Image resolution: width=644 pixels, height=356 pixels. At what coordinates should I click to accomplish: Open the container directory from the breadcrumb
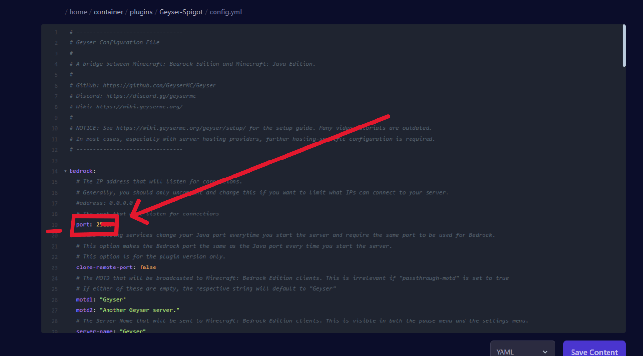coord(108,12)
